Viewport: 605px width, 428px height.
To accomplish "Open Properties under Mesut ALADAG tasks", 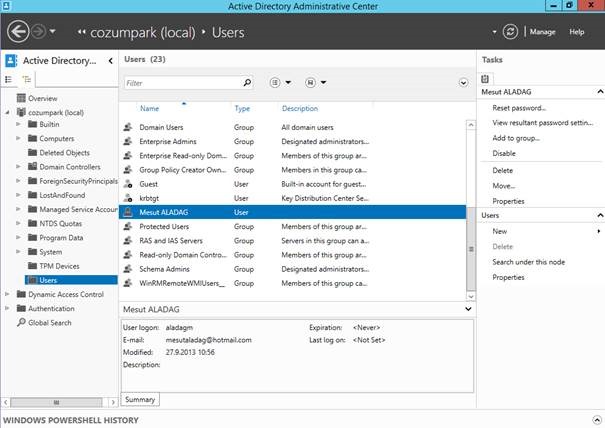I will 508,201.
